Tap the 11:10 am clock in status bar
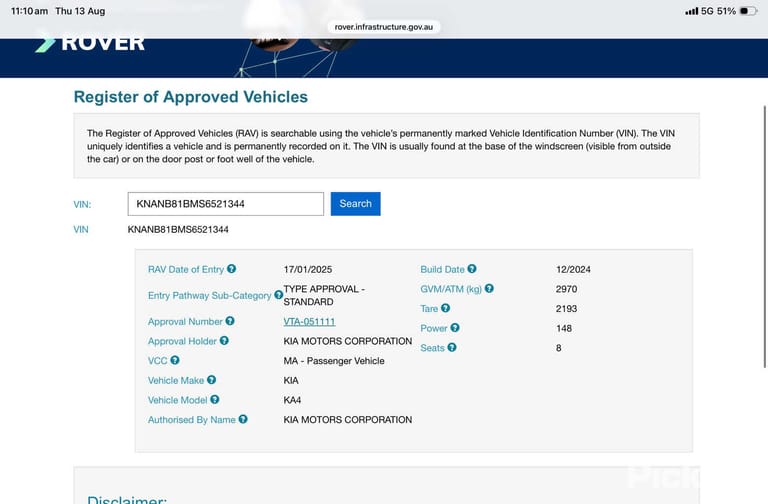768x504 pixels. [29, 11]
